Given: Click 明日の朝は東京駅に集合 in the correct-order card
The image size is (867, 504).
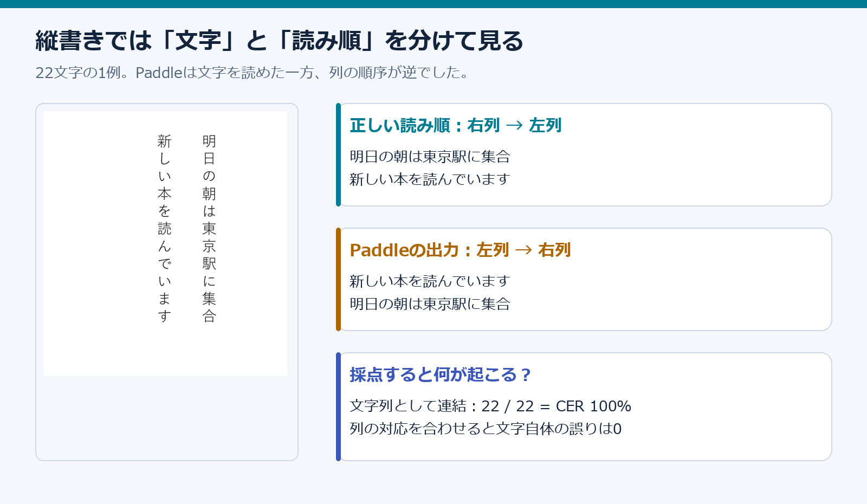Looking at the screenshot, I should [430, 157].
